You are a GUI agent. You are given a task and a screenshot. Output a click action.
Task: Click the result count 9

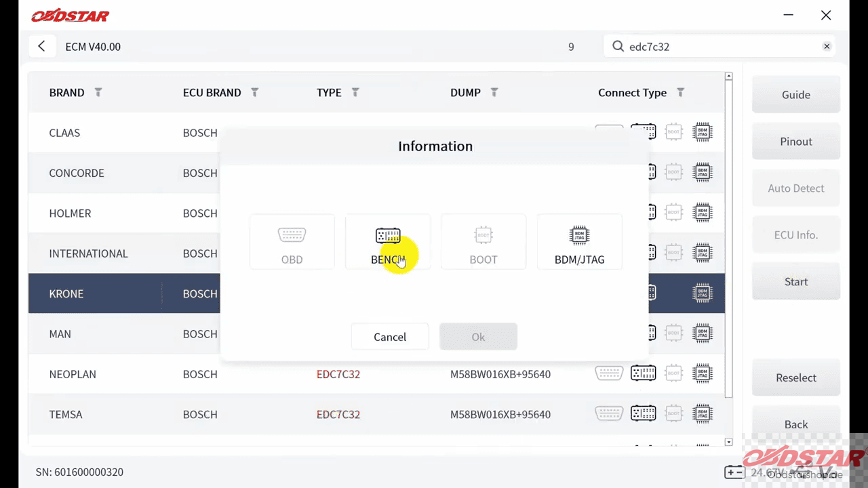click(571, 47)
